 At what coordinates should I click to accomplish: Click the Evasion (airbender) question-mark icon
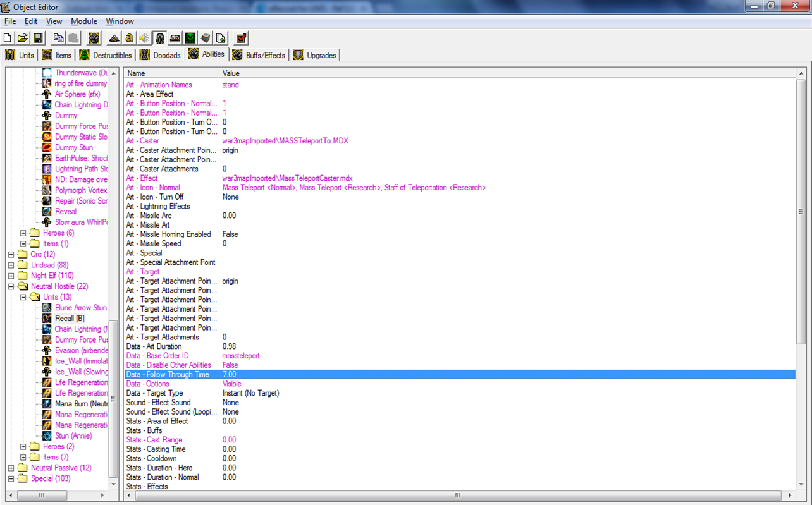click(x=47, y=350)
